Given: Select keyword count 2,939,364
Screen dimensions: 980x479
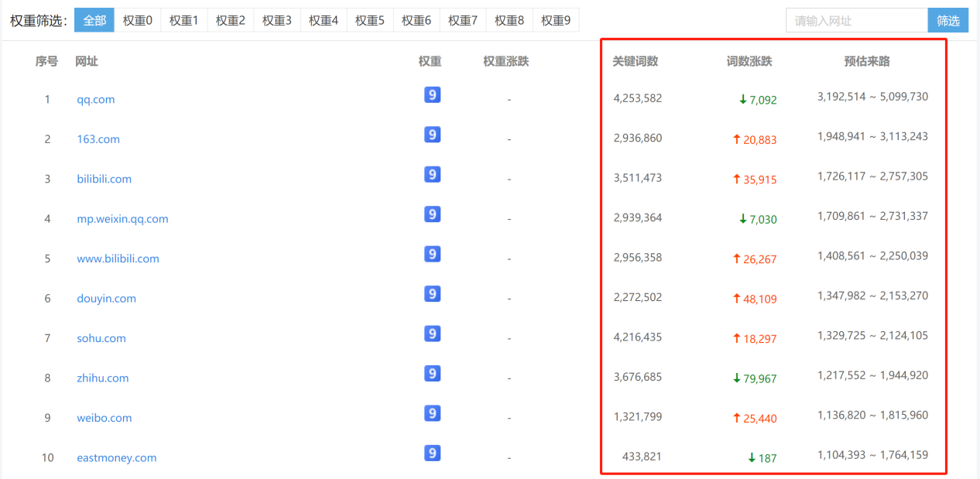Looking at the screenshot, I should (x=638, y=217).
